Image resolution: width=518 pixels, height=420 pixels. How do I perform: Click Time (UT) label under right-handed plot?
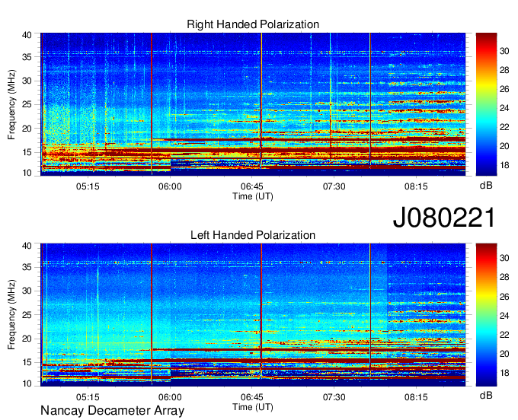pyautogui.click(x=253, y=196)
